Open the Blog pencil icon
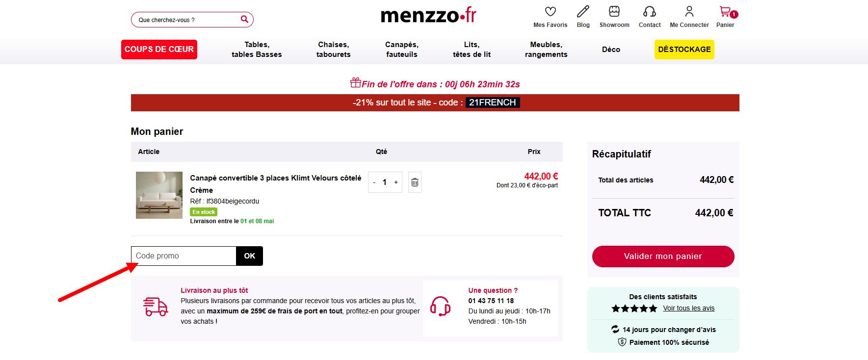Screen dimensions: 868x360 pos(583,11)
